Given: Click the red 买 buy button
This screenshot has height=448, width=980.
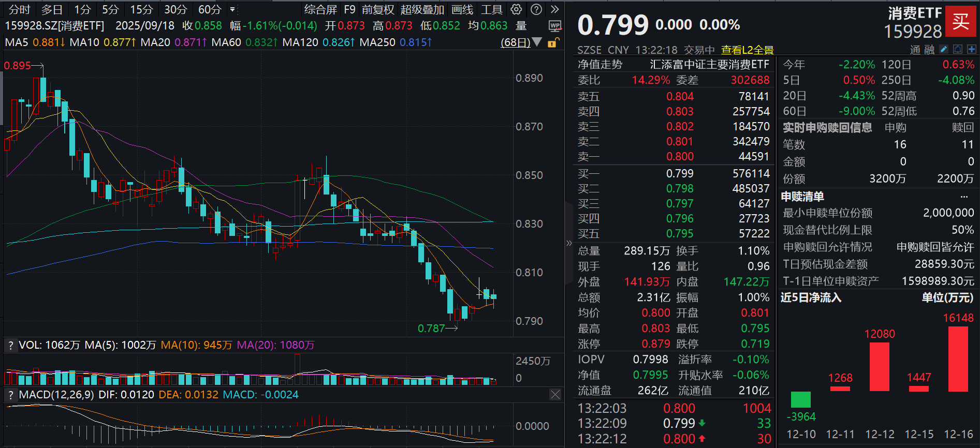Looking at the screenshot, I should [x=960, y=21].
